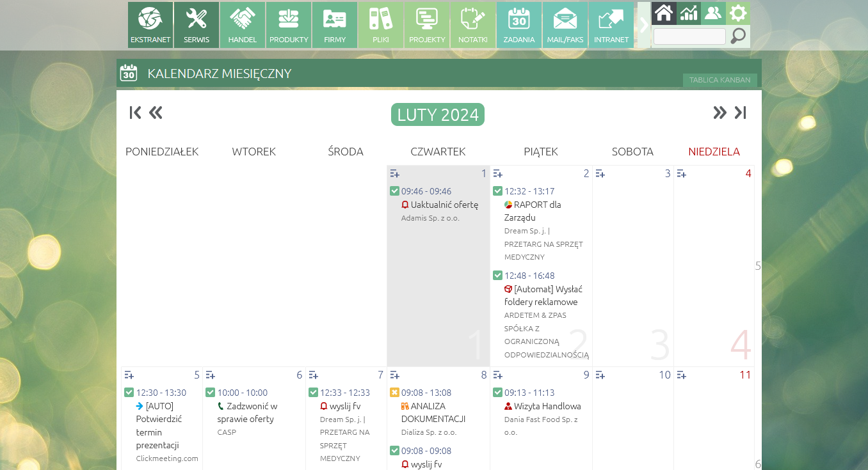Expand the top menu with right chevron
The image size is (868, 470).
click(x=643, y=25)
